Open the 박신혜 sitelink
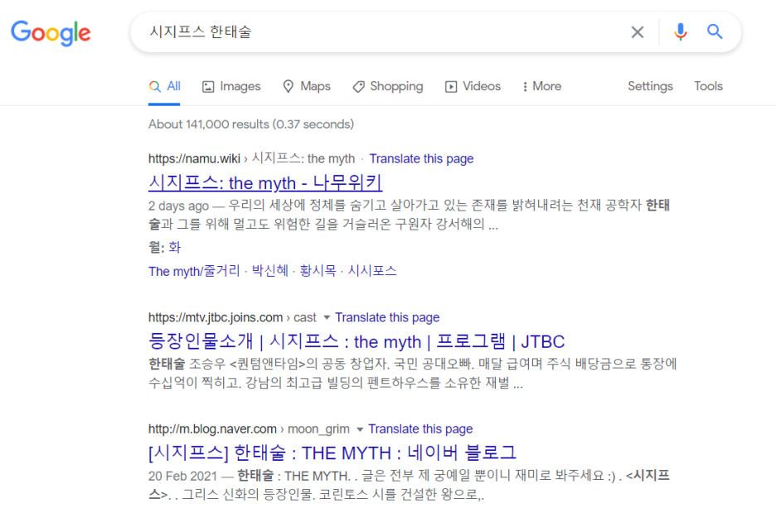The width and height of the screenshot is (776, 532). [270, 271]
